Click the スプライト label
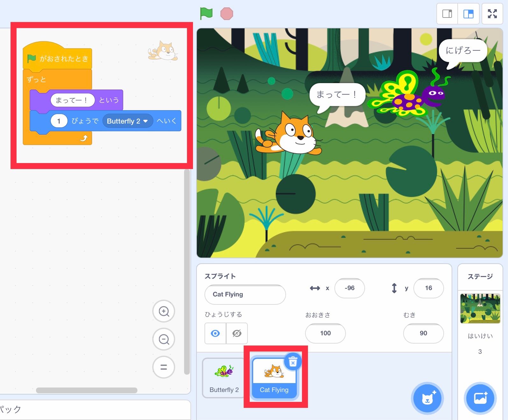508x420 pixels. point(220,276)
